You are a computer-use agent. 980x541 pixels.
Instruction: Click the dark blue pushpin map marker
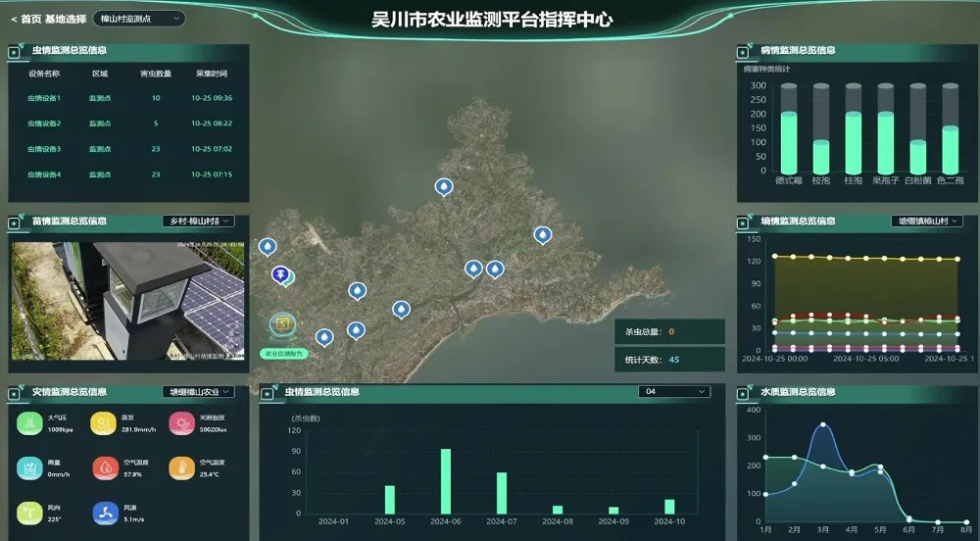tap(280, 273)
